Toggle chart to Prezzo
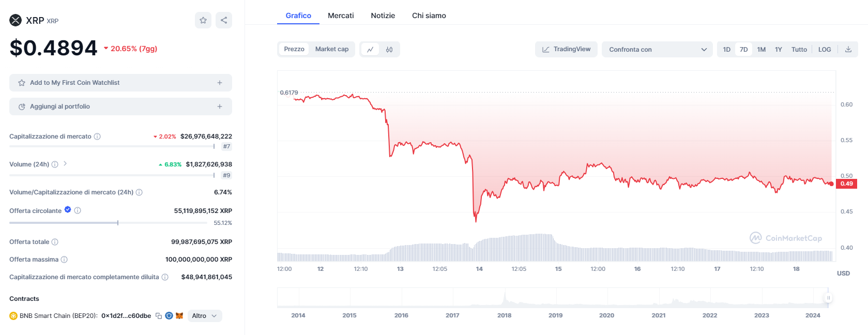Image resolution: width=868 pixels, height=335 pixels. coord(294,49)
